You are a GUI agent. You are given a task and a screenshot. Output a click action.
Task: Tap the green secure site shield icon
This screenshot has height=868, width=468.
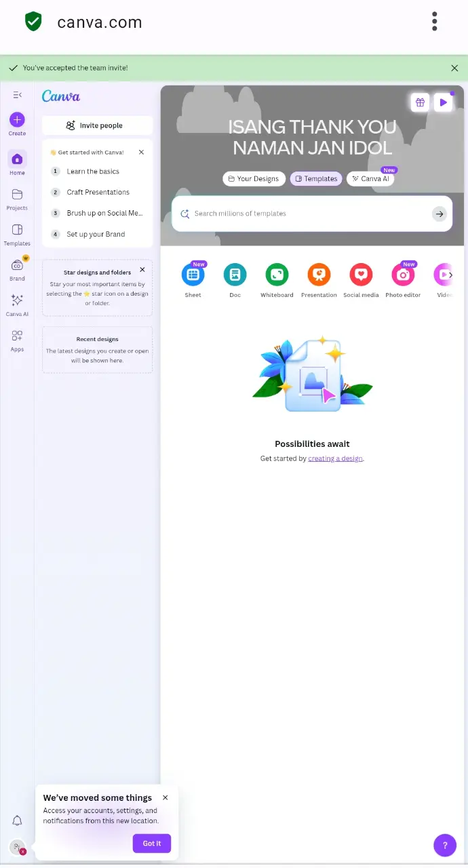tap(33, 22)
